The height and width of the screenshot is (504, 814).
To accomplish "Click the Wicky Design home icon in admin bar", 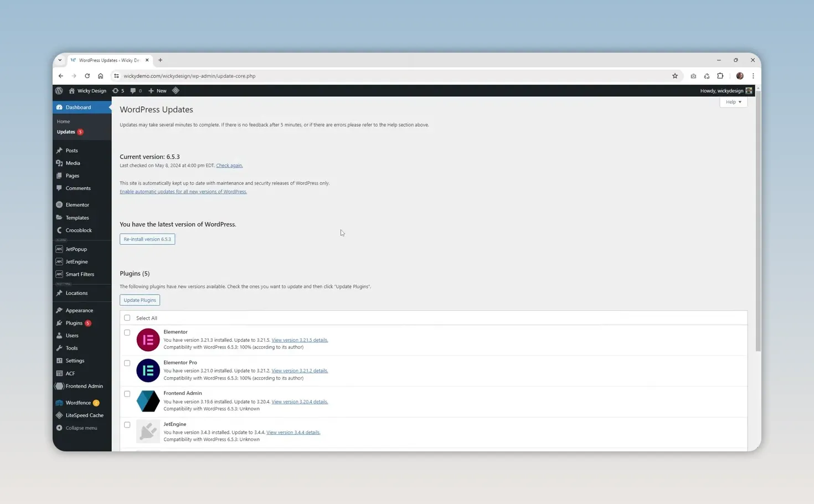I will (x=71, y=91).
